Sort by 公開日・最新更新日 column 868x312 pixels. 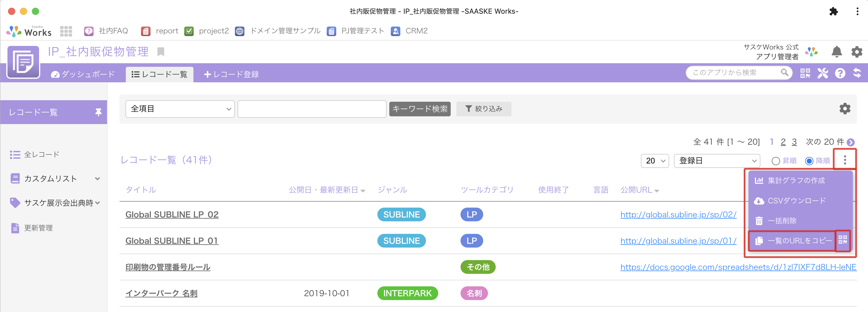tap(327, 190)
